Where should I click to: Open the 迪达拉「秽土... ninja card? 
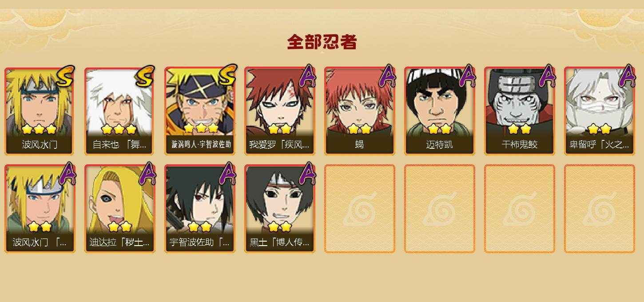click(x=119, y=209)
